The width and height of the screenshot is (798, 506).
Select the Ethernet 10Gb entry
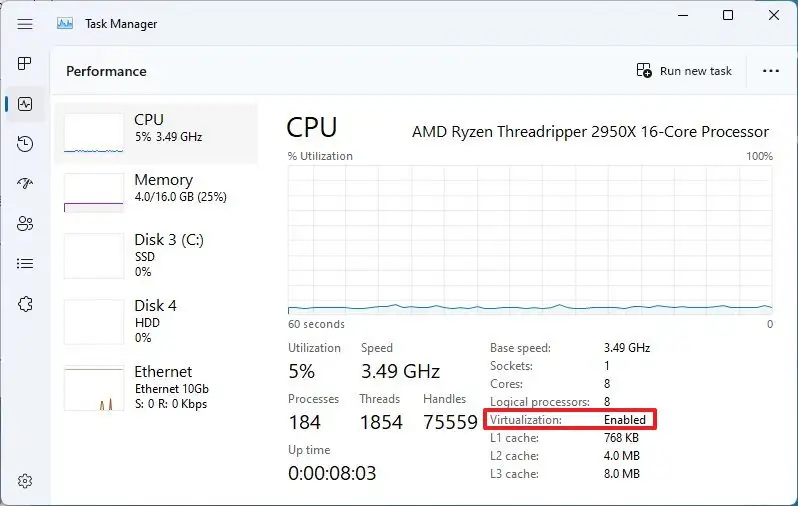point(156,388)
